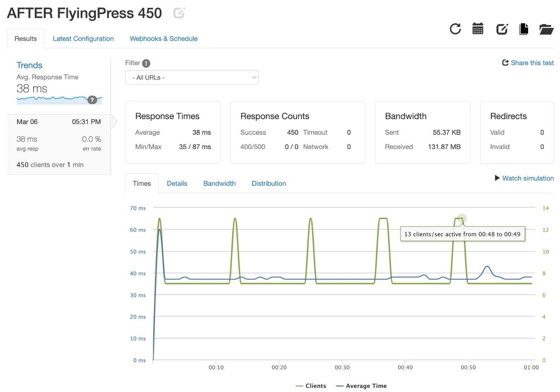Click the Received 131.87 MB value
The image size is (560, 392).
click(444, 146)
